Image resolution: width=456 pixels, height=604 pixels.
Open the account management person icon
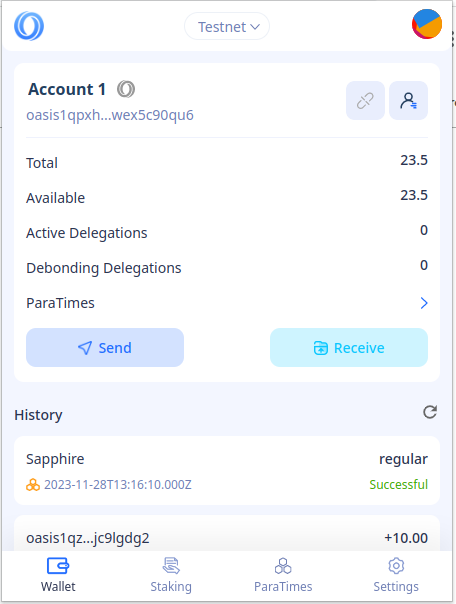pos(408,101)
